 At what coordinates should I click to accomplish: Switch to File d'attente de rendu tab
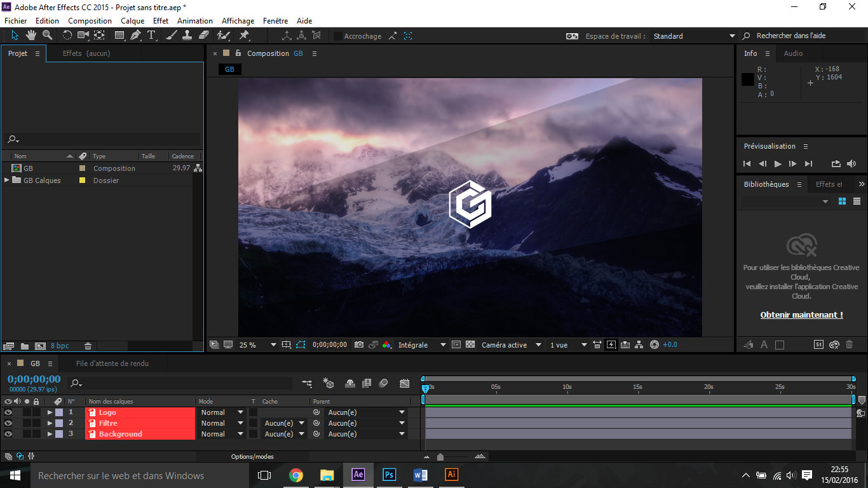[112, 363]
